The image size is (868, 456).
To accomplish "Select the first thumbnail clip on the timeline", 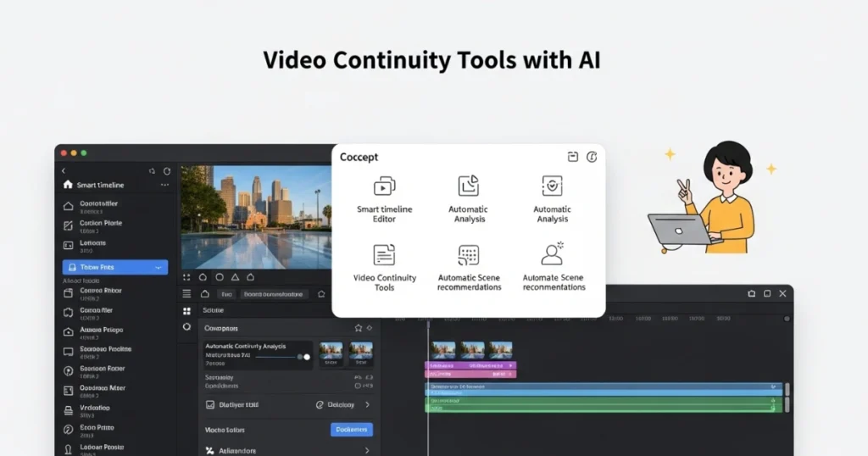I will pos(443,349).
